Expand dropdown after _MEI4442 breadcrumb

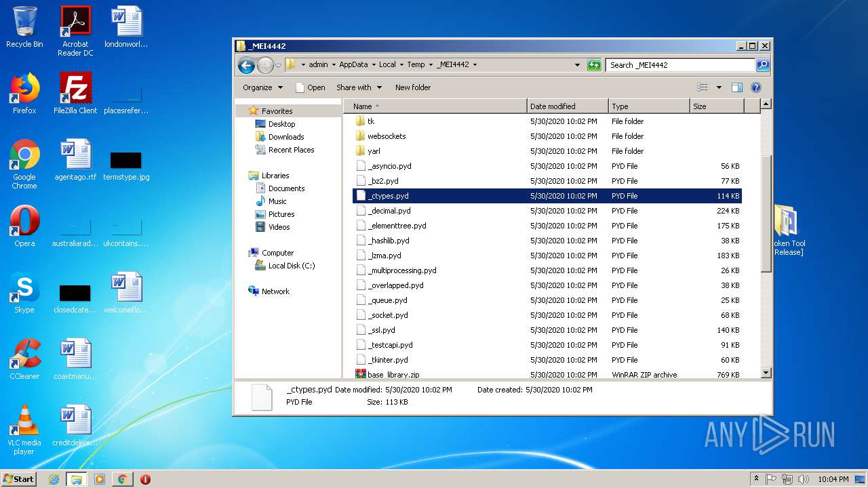point(475,65)
